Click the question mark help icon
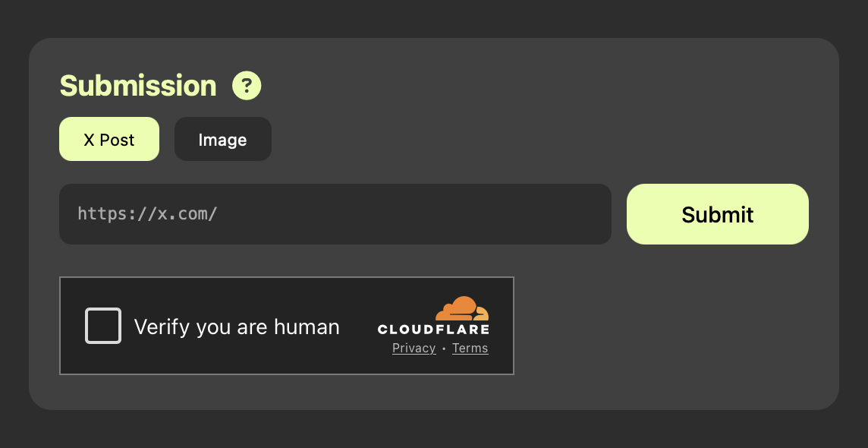 247,86
